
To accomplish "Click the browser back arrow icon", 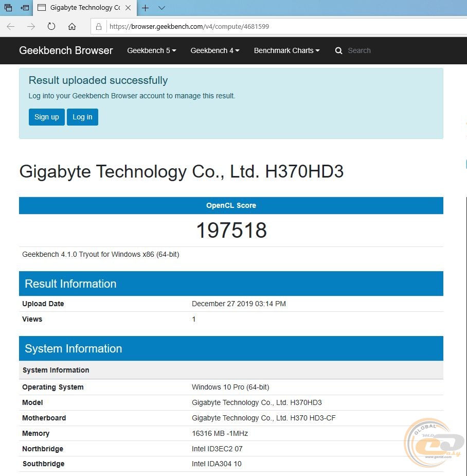I will [11, 26].
